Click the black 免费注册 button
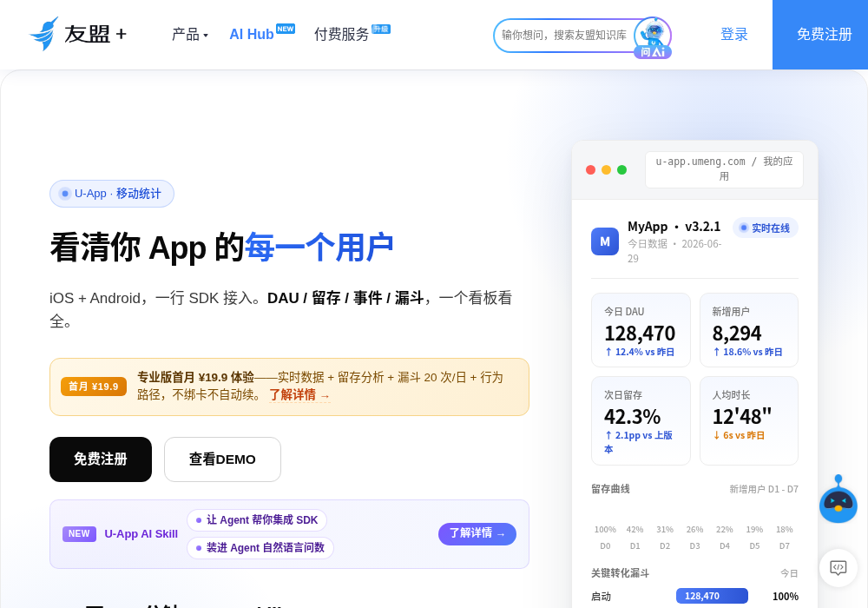 click(100, 459)
